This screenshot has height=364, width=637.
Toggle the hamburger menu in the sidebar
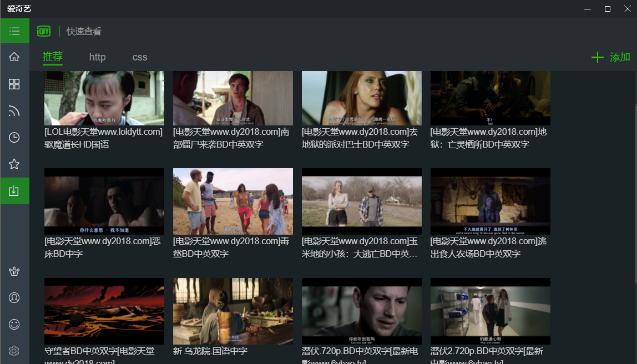click(14, 31)
